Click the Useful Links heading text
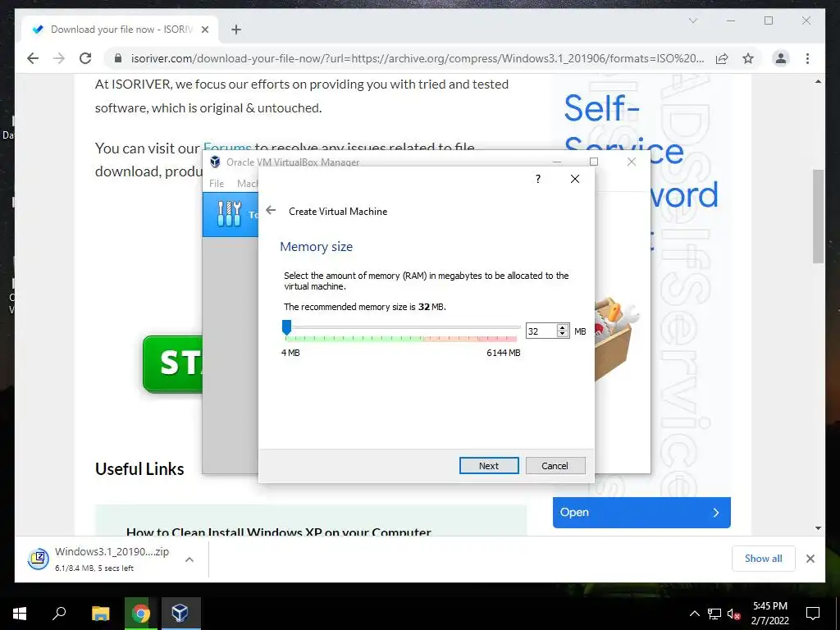 tap(139, 468)
